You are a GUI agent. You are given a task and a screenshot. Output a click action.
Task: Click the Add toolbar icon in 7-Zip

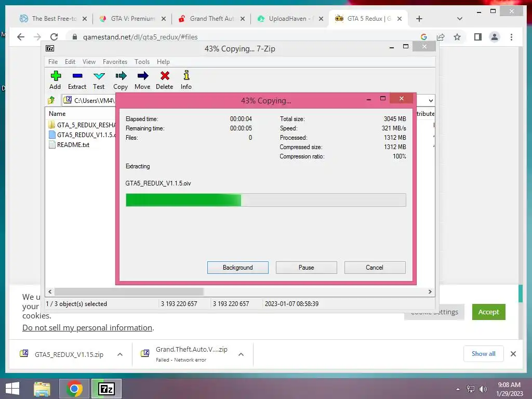click(x=55, y=80)
